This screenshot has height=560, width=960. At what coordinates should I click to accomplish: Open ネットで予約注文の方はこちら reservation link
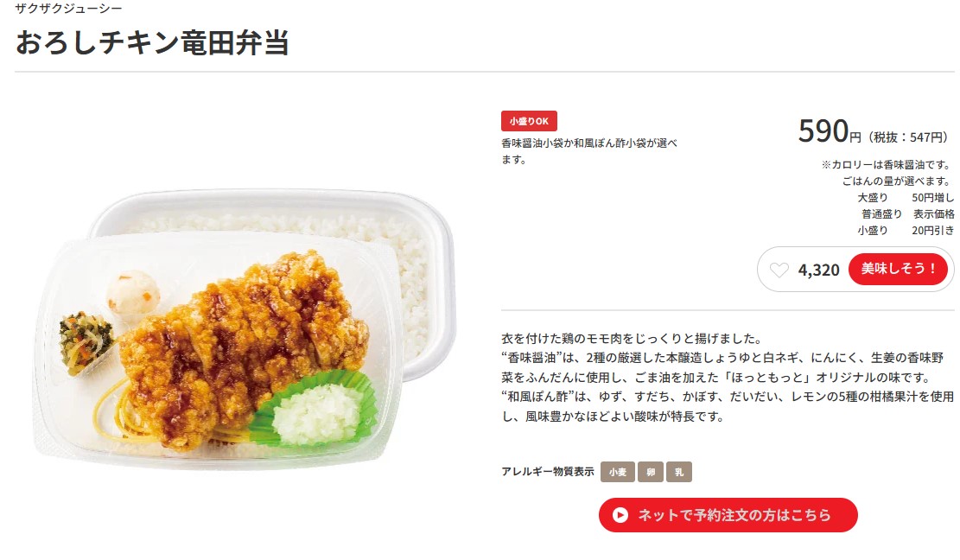pos(728,515)
